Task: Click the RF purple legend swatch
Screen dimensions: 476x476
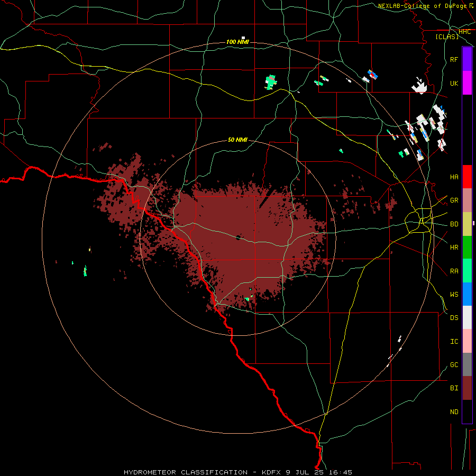Action: tap(467, 59)
